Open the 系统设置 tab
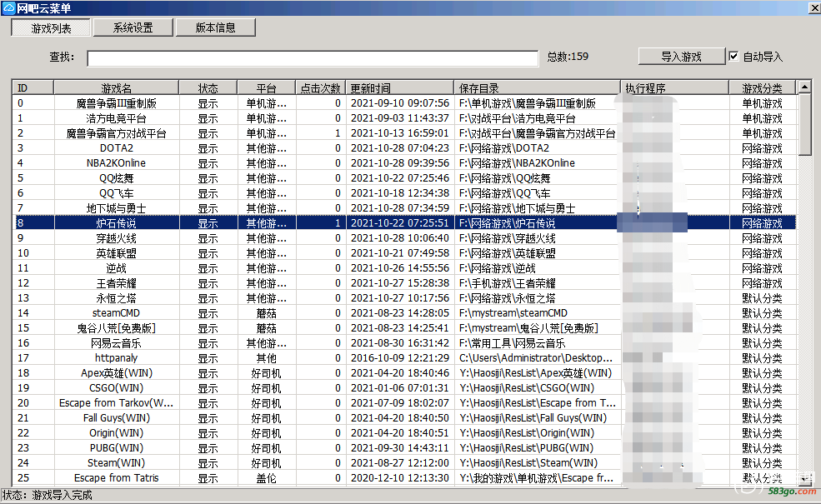The width and height of the screenshot is (821, 504). tap(133, 27)
